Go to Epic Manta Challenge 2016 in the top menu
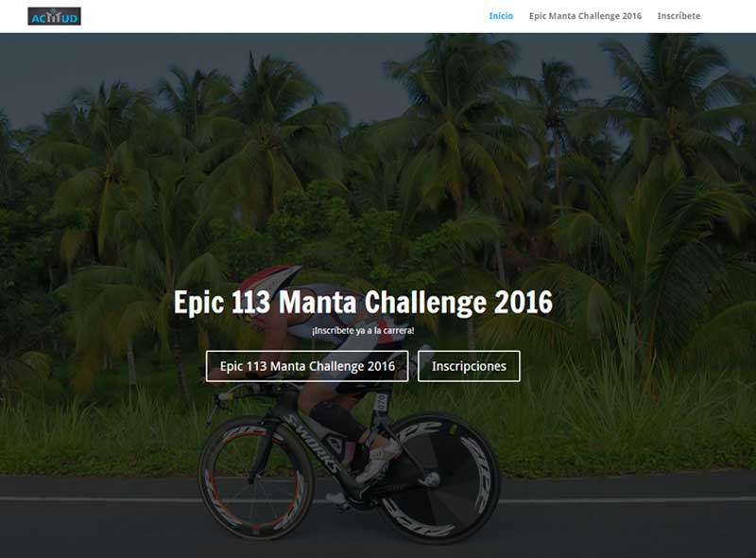Image resolution: width=756 pixels, height=558 pixels. (585, 16)
